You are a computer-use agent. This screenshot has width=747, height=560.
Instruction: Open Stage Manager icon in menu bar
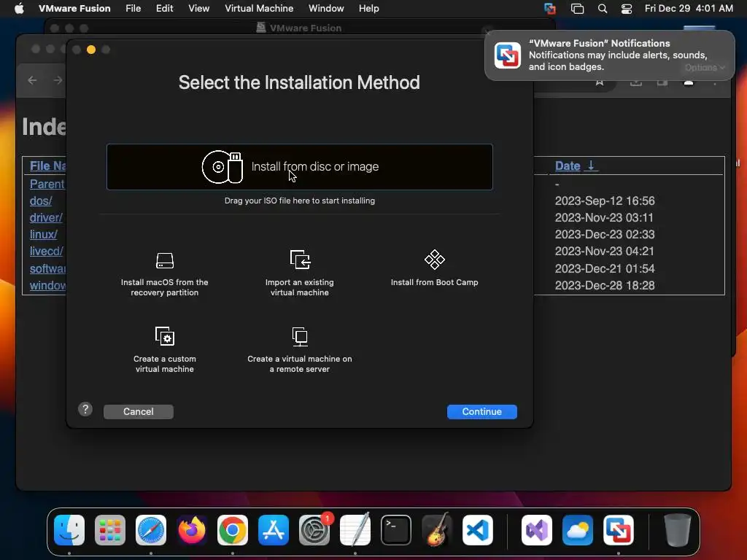[x=577, y=8]
